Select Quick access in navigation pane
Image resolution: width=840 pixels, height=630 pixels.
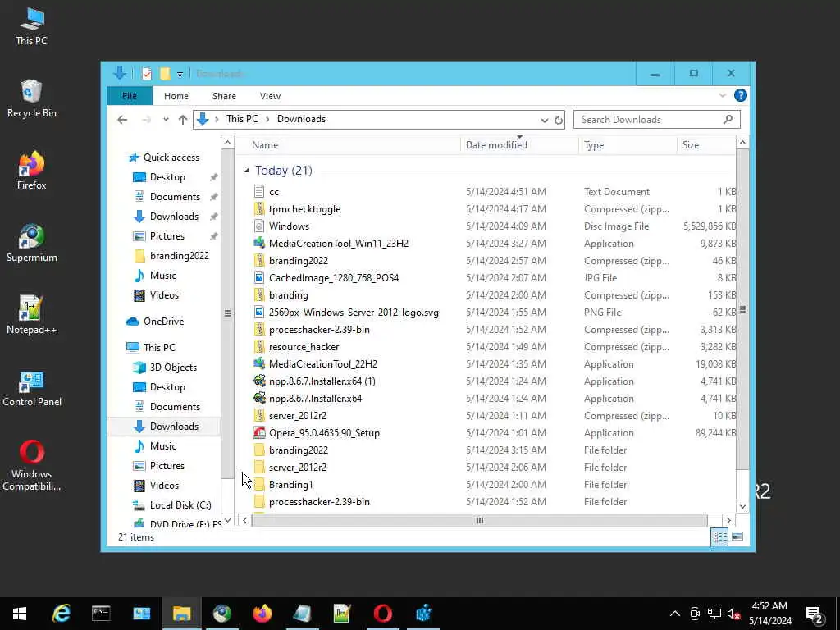(171, 157)
